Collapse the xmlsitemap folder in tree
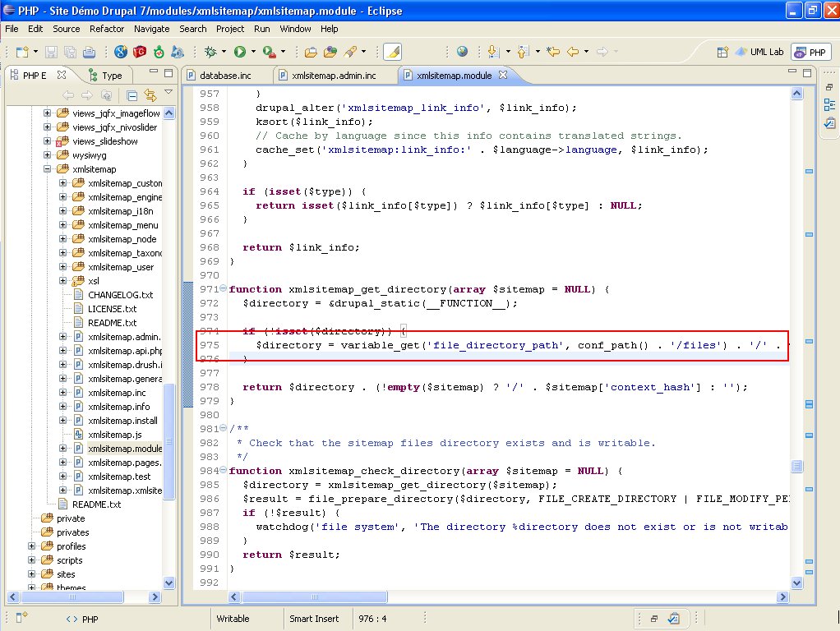 pos(47,168)
